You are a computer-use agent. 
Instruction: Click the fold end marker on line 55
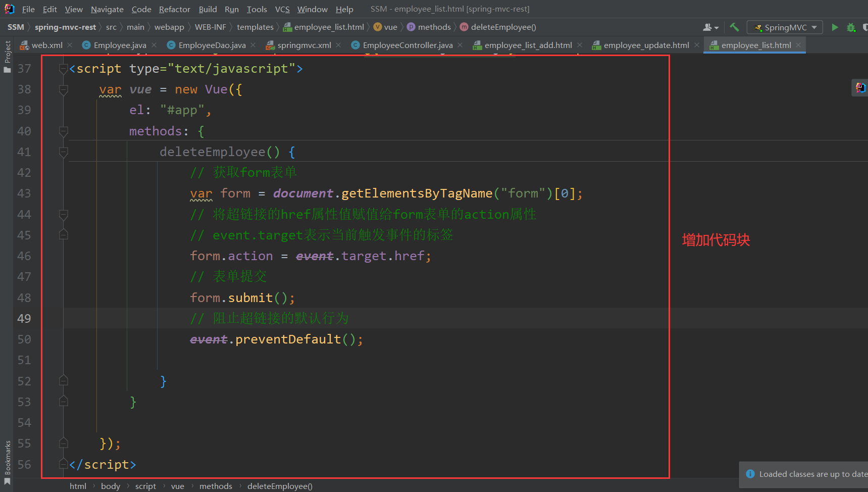point(63,443)
